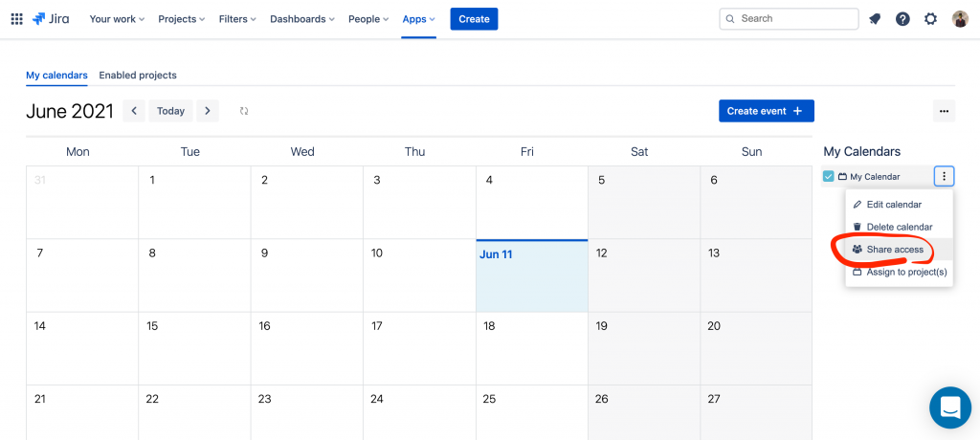Open the notifications bell icon
The width and height of the screenshot is (980, 440).
875,19
